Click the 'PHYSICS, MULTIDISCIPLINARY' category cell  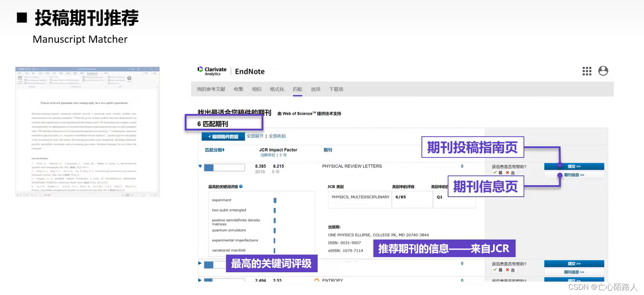(x=360, y=199)
